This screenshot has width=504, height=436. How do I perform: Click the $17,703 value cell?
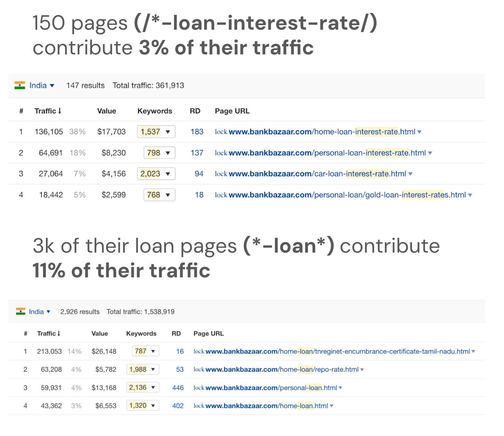click(111, 132)
